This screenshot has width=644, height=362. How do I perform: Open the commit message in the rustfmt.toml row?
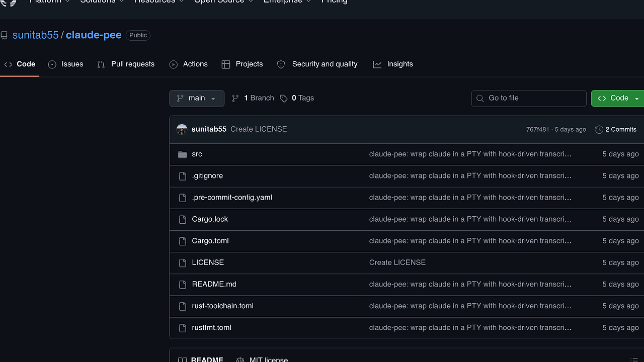tap(470, 327)
